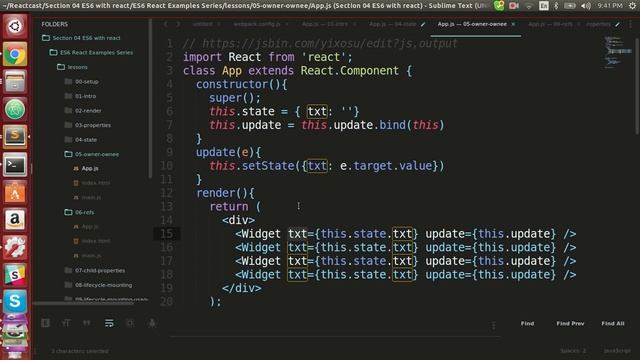The height and width of the screenshot is (360, 640).
Task: Expand the 04-state folder
Action: pyautogui.click(x=68, y=140)
